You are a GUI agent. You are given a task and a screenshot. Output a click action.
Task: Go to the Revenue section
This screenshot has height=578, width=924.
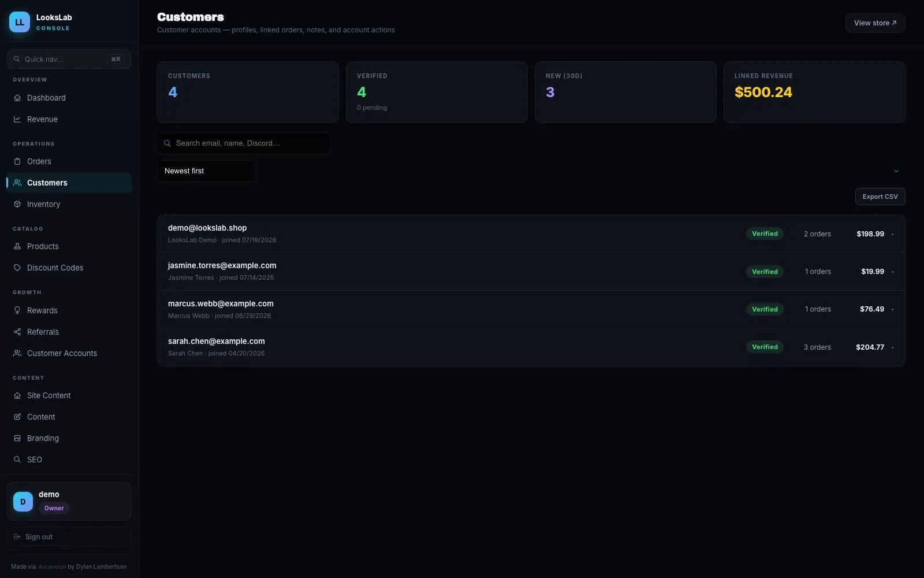69,119
